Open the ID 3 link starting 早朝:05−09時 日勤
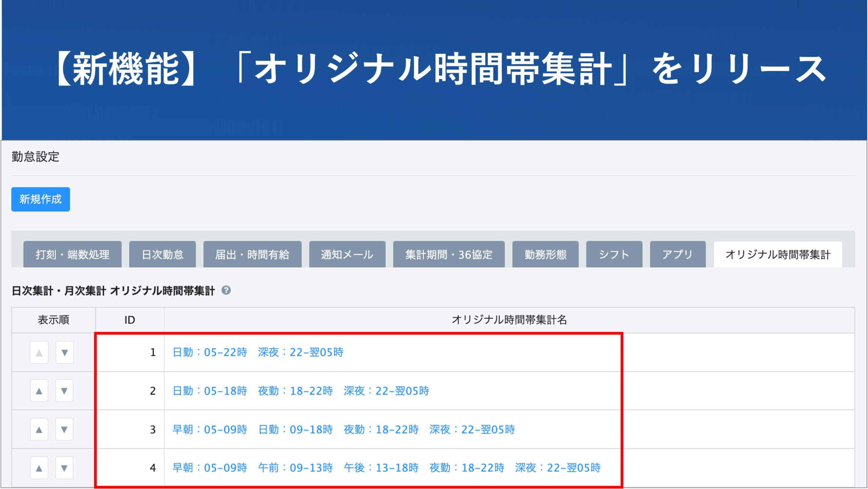The image size is (868, 489). (x=344, y=430)
